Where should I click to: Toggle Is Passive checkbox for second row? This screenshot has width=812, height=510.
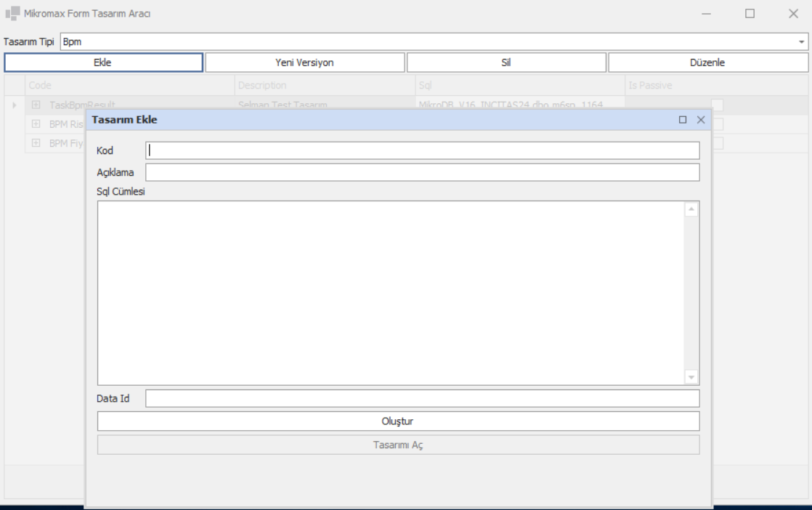pos(718,124)
